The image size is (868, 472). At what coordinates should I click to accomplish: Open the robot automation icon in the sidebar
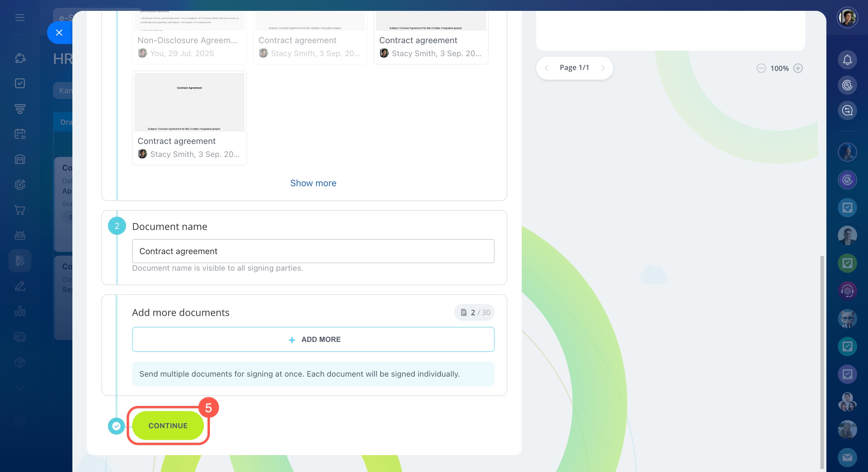point(20,235)
